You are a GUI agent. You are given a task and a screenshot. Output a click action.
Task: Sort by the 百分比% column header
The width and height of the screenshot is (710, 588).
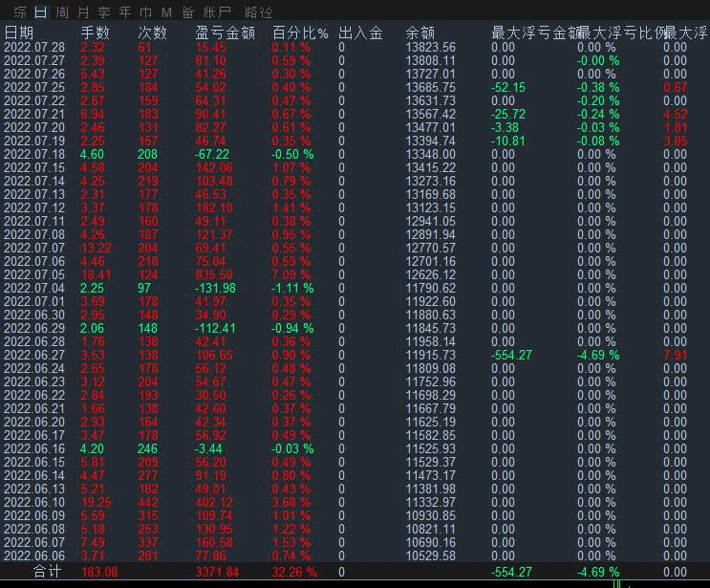click(x=299, y=33)
